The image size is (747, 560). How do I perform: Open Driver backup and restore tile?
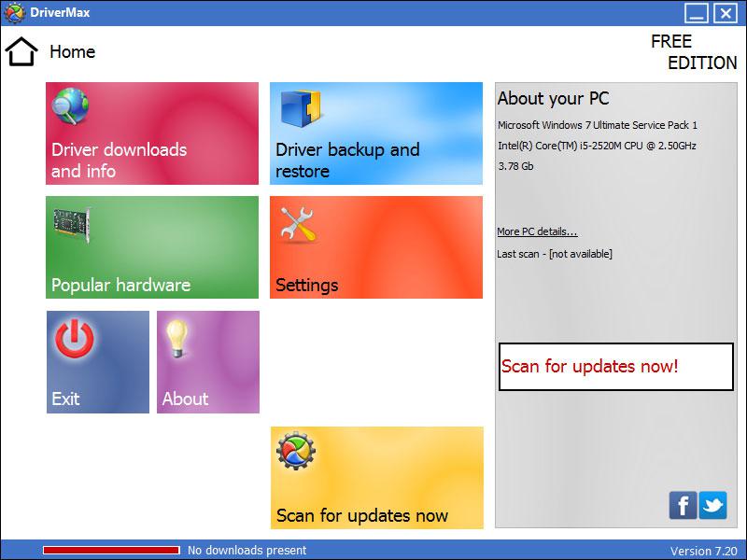pos(376,133)
